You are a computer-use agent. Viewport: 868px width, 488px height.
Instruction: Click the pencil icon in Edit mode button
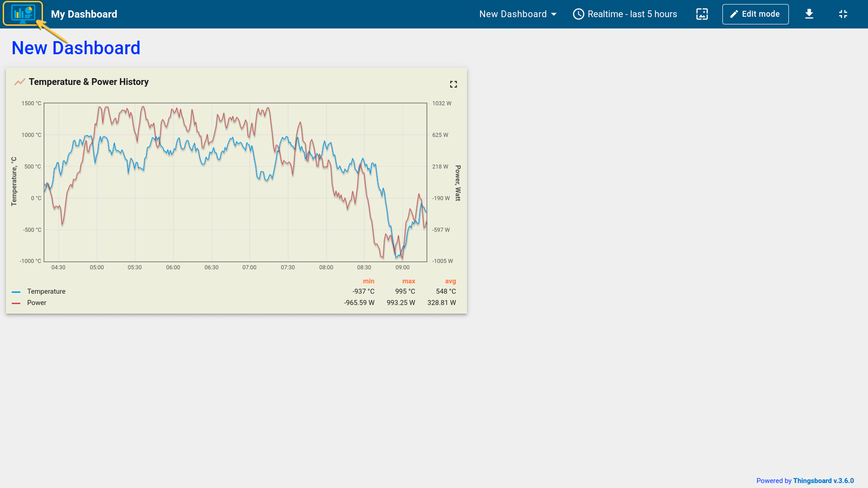click(734, 14)
